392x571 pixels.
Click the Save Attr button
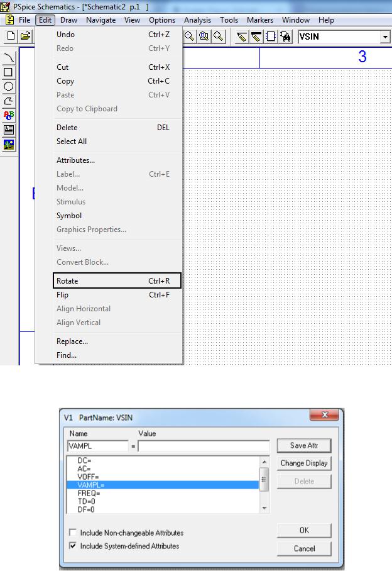pyautogui.click(x=304, y=445)
